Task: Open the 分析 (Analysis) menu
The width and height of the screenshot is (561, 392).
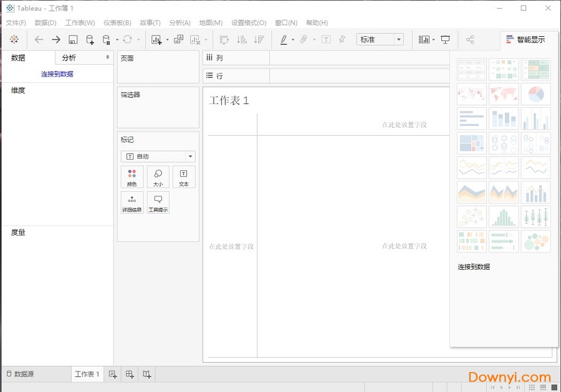Action: coord(180,22)
